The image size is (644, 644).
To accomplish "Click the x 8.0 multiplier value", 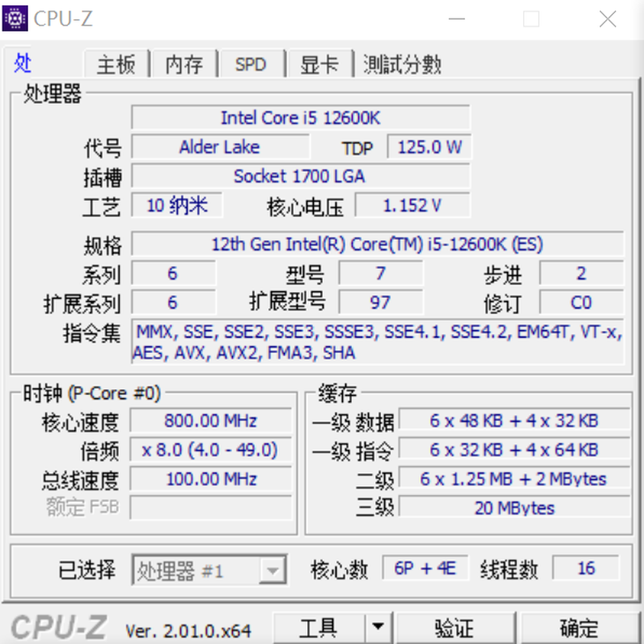I will [211, 450].
